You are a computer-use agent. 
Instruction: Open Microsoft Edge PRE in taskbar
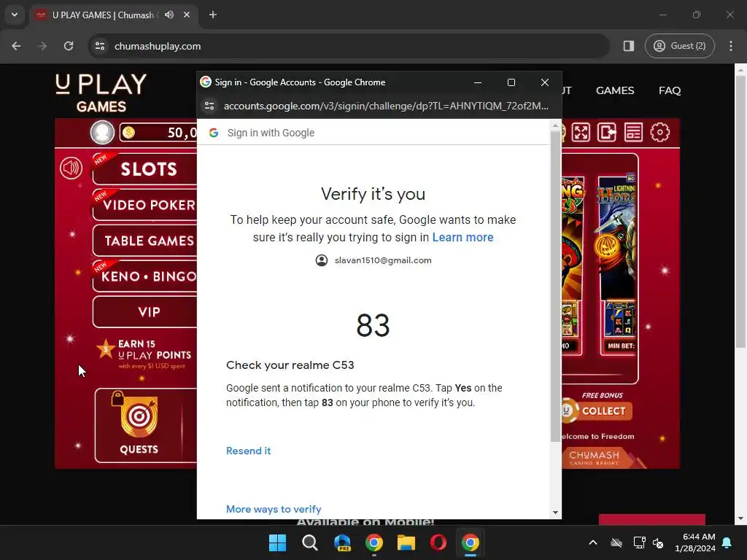342,542
